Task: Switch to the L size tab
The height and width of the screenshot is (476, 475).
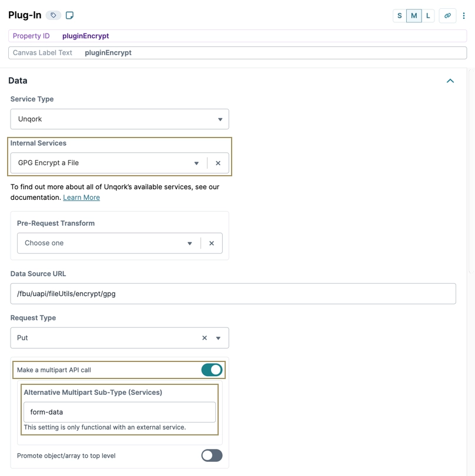Action: pyautogui.click(x=429, y=15)
